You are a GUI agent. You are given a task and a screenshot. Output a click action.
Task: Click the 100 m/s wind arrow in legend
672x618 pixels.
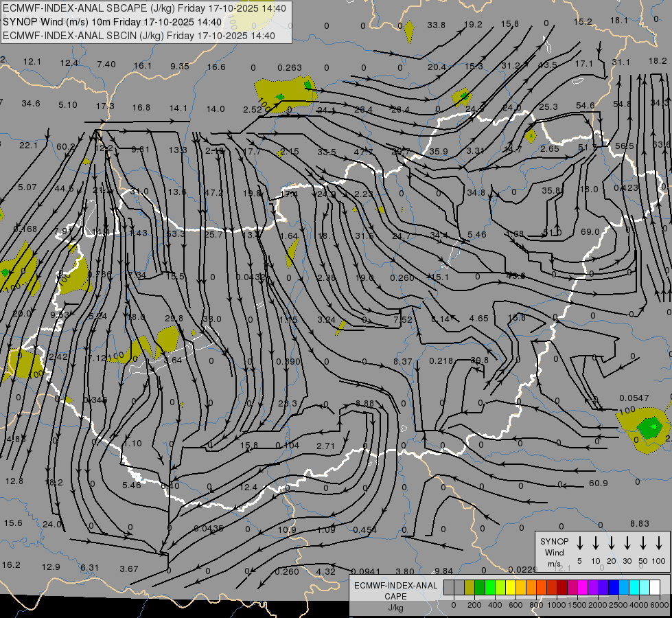659,543
